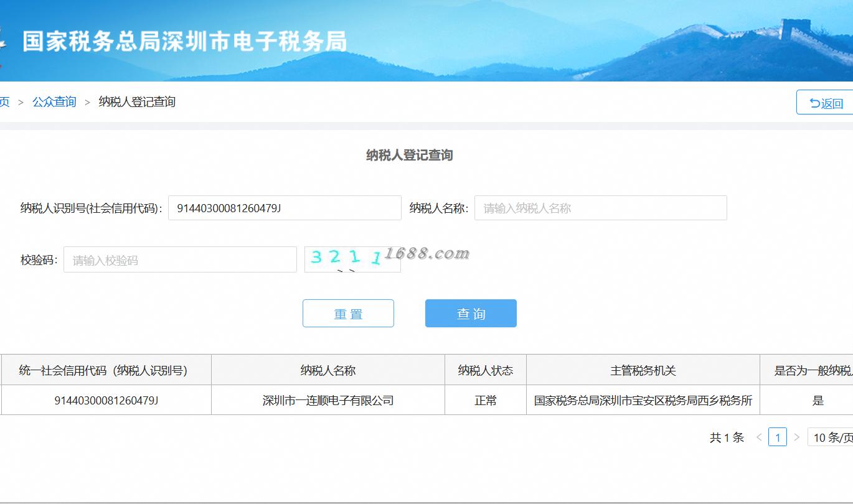Click the 正常 status cell
This screenshot has width=853, height=504.
click(486, 400)
